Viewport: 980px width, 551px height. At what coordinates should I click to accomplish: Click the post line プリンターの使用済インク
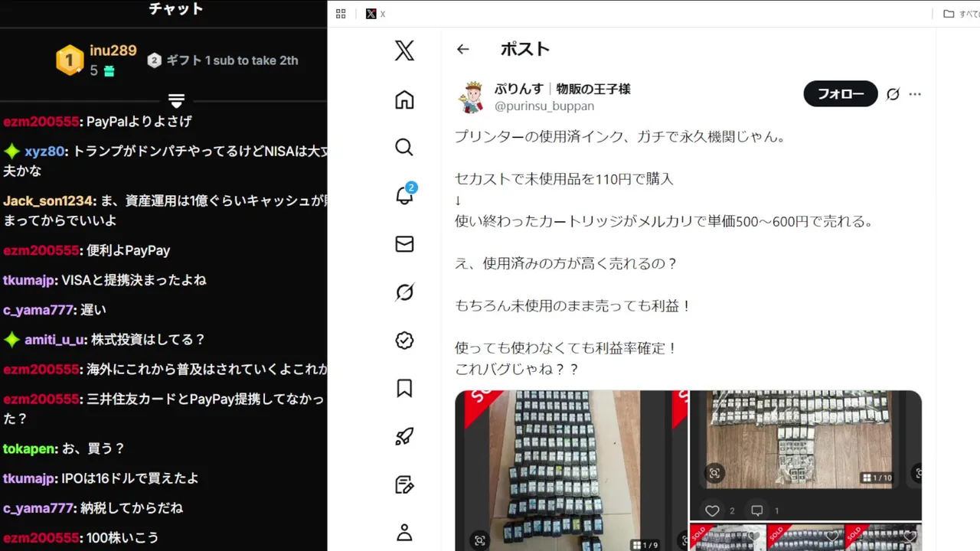click(619, 137)
